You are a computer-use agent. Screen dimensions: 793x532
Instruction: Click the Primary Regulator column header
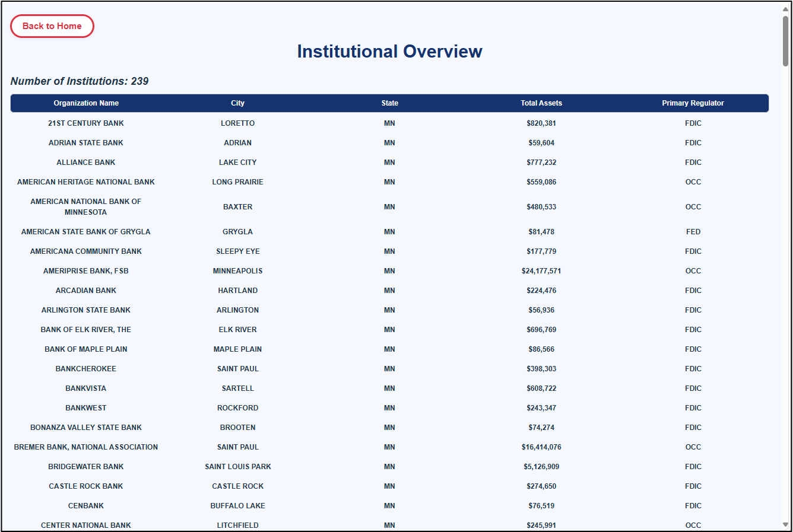click(x=693, y=103)
